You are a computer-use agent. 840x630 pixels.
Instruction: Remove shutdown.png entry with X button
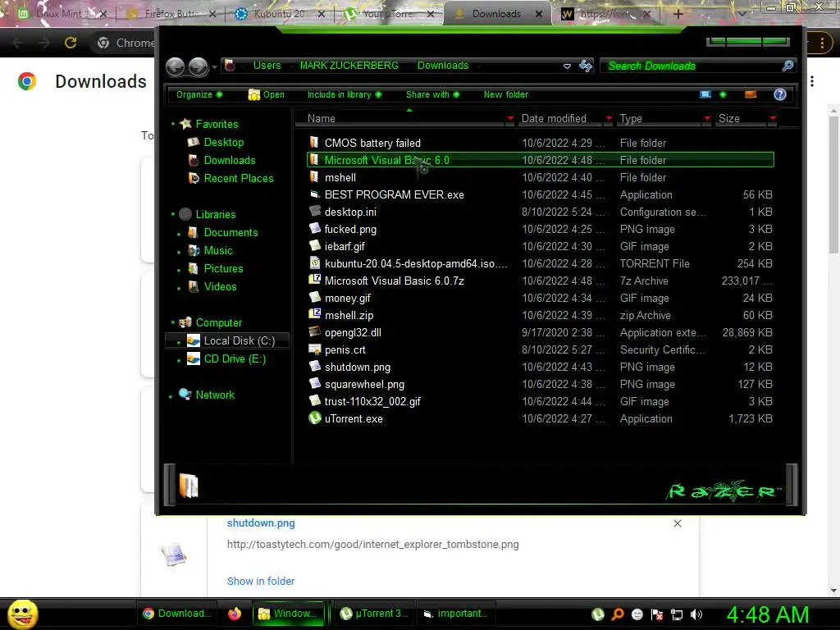point(677,523)
